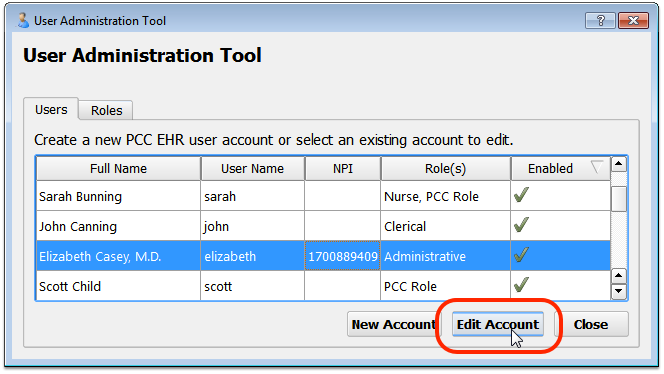
Task: Click the Edit Account button
Action: point(498,324)
